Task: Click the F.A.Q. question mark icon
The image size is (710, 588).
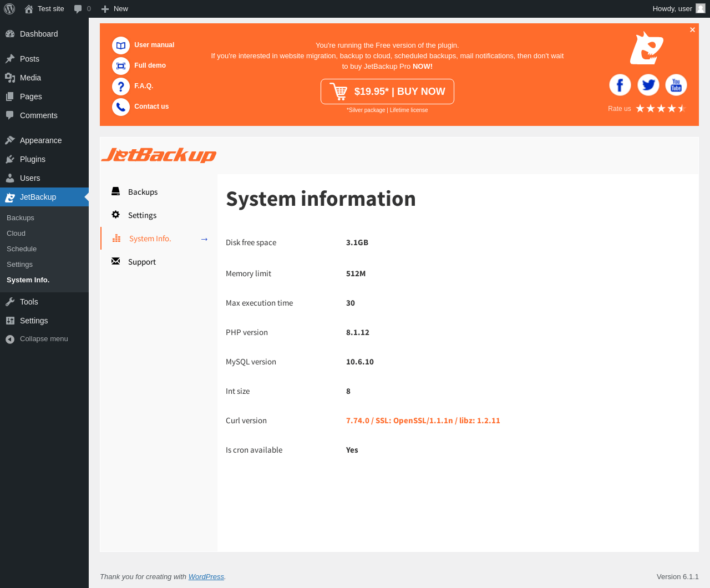Action: point(121,87)
